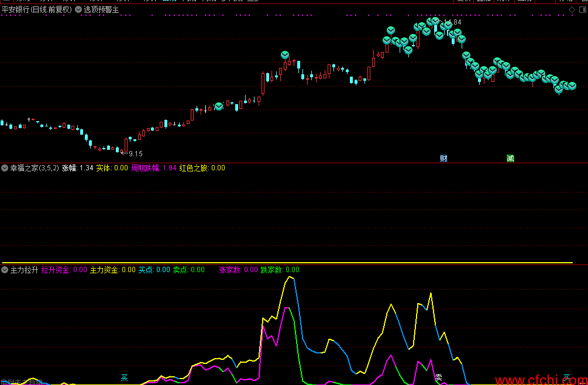This screenshot has height=385, width=588.
Task: Click the diamond icon at top right
Action: [572, 10]
